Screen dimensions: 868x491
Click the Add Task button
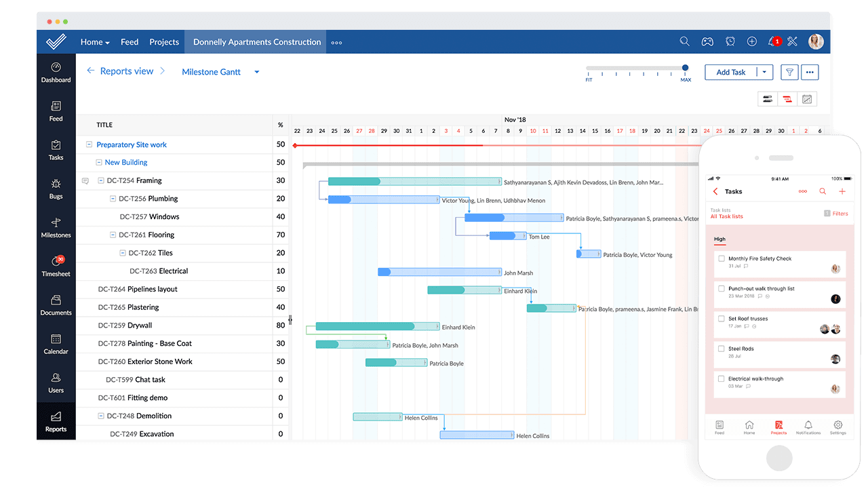click(730, 73)
